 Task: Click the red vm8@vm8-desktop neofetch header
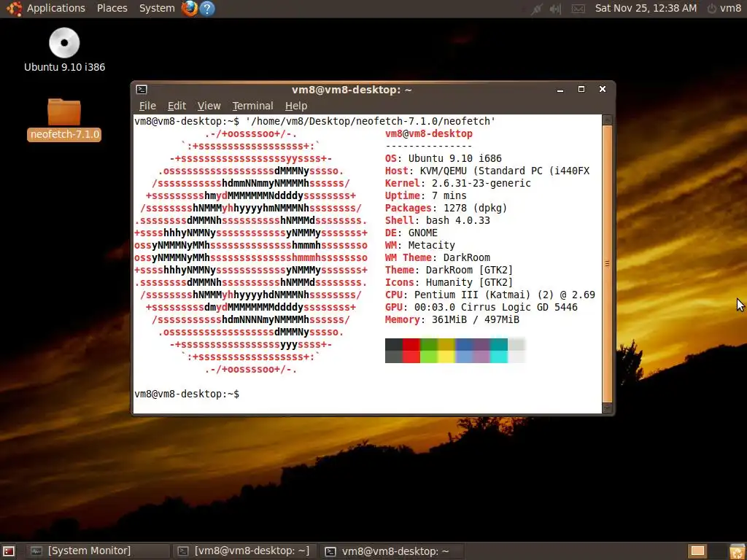429,134
